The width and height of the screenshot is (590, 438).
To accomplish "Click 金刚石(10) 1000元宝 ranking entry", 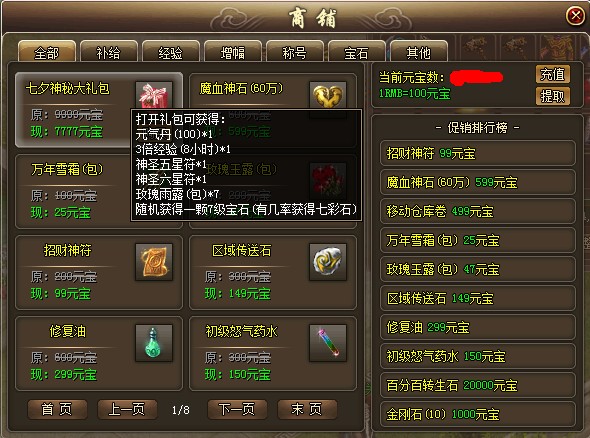I will tap(477, 414).
